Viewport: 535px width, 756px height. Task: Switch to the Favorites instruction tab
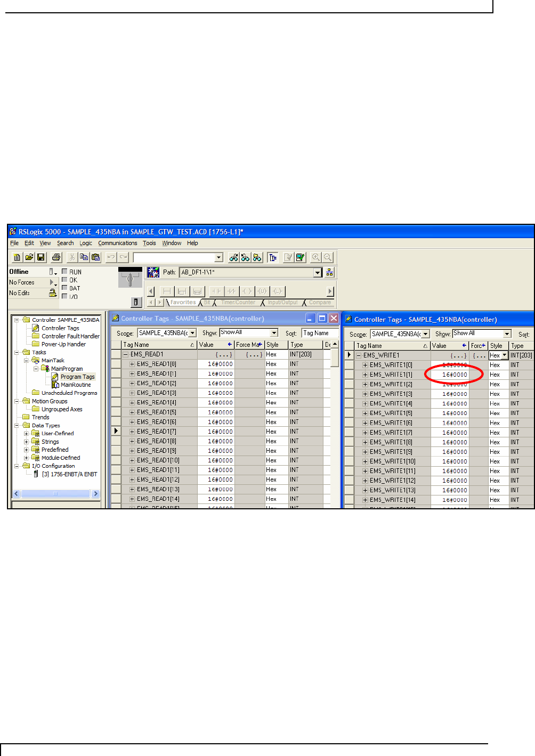(183, 302)
